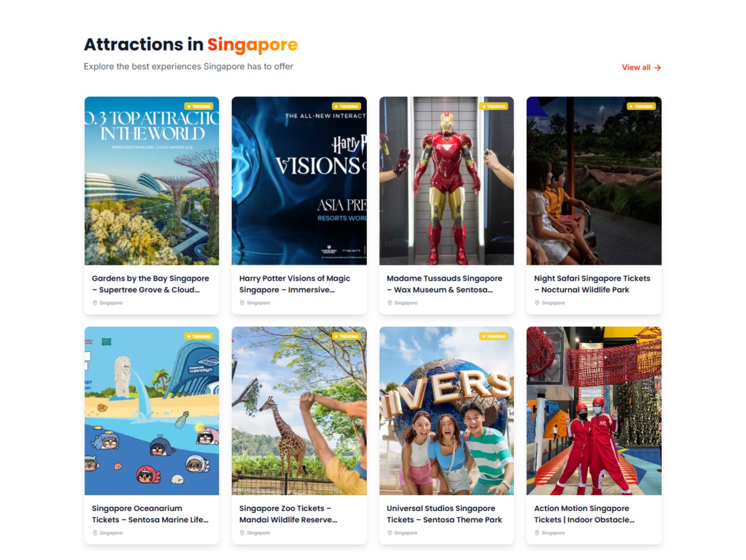
Task: Click the location pin under Singapore Zoo card
Action: (x=242, y=533)
